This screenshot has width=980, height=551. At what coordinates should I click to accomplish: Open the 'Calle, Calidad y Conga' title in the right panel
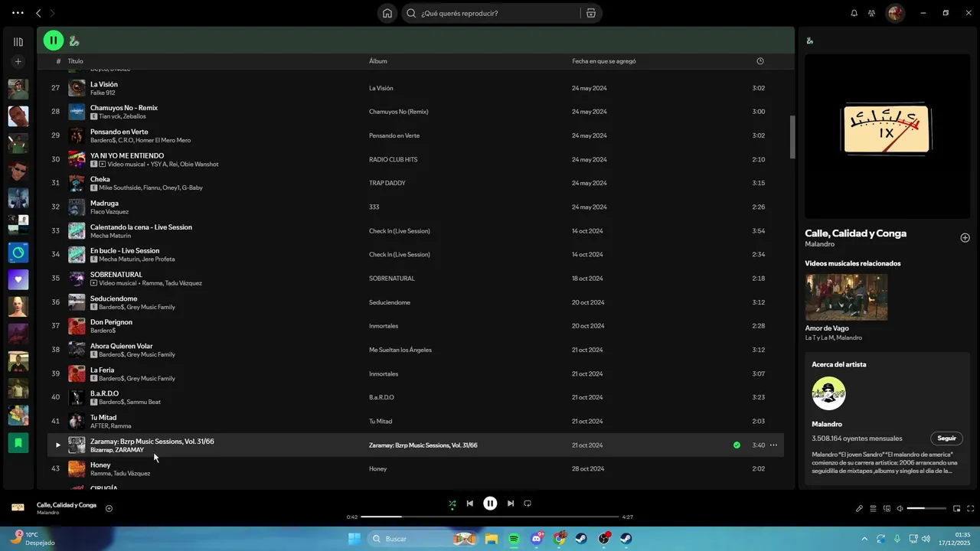(x=855, y=233)
